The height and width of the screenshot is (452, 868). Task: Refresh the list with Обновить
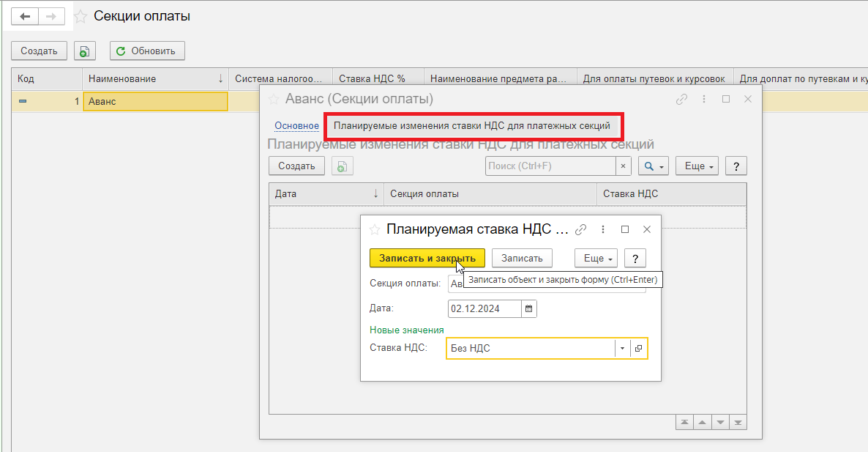147,51
